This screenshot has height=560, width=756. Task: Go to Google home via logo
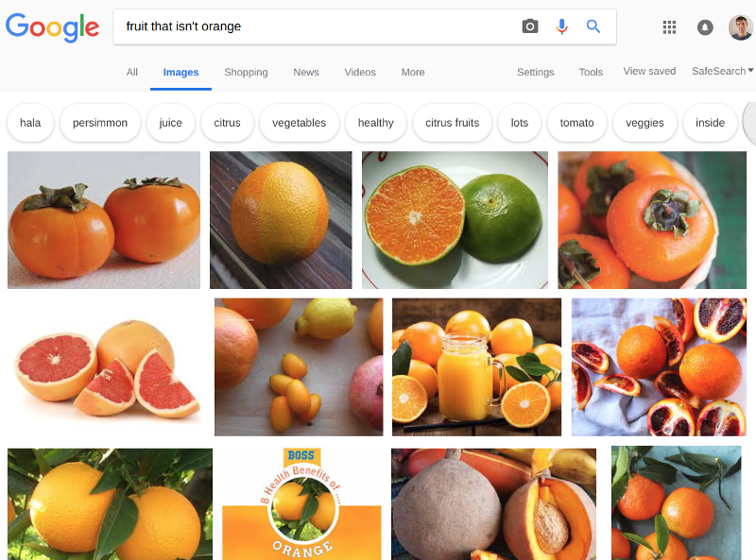(52, 27)
